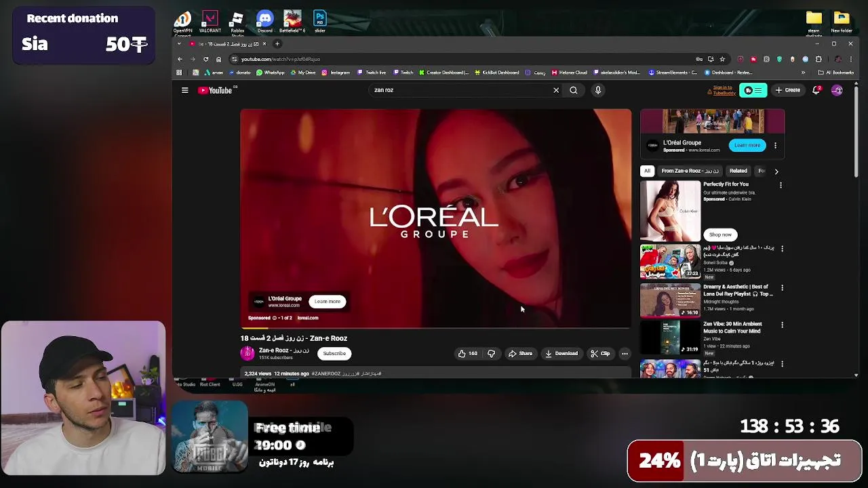Like the video with thumbs up
This screenshot has width=868, height=488.
[x=467, y=353]
